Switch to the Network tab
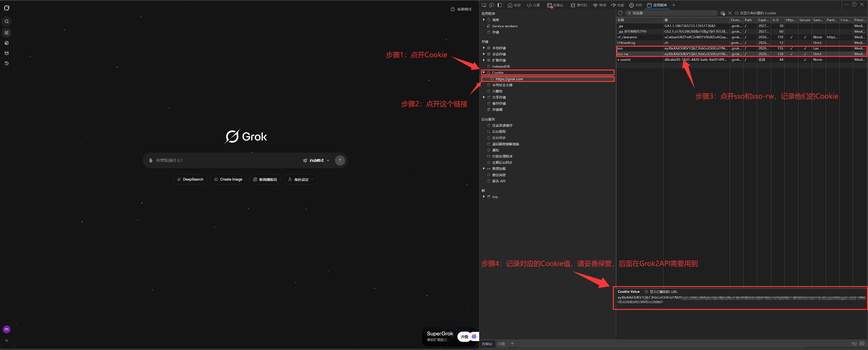Viewport: 868px width, 350px height. pos(600,5)
